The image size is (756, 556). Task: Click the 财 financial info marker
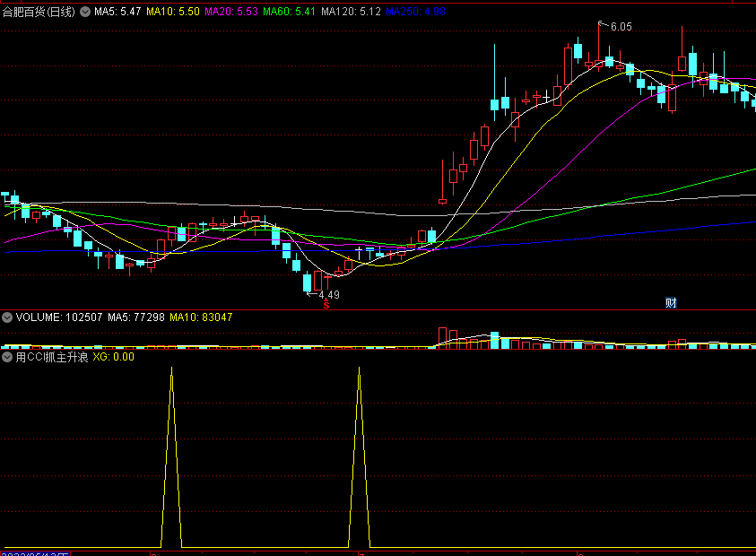(x=671, y=303)
